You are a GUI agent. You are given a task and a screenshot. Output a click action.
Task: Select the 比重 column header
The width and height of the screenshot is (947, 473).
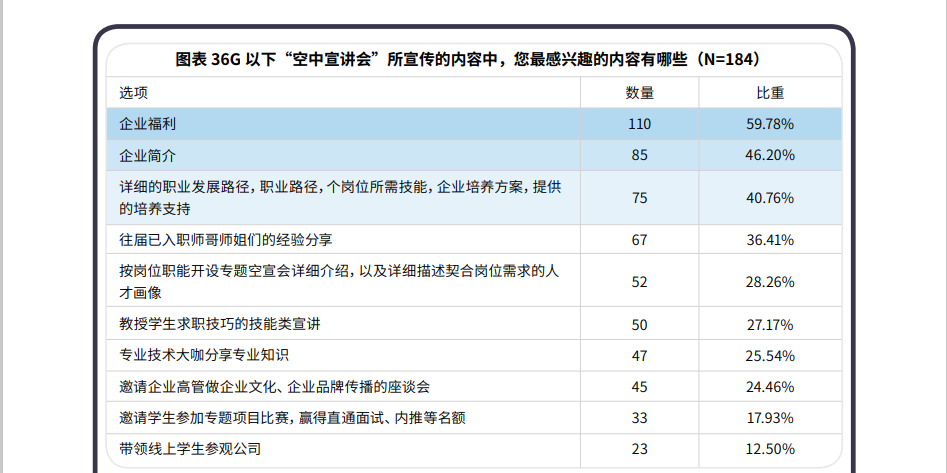pos(770,92)
